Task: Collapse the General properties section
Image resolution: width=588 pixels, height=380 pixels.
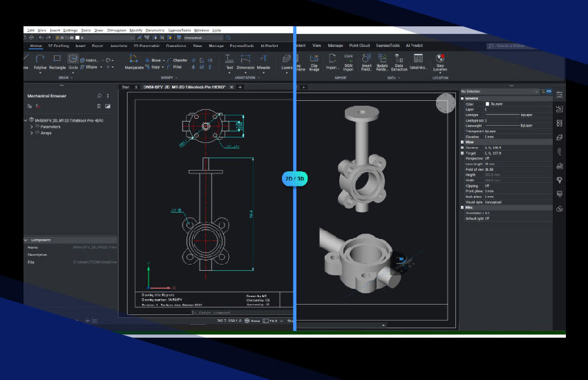Action: [462, 98]
